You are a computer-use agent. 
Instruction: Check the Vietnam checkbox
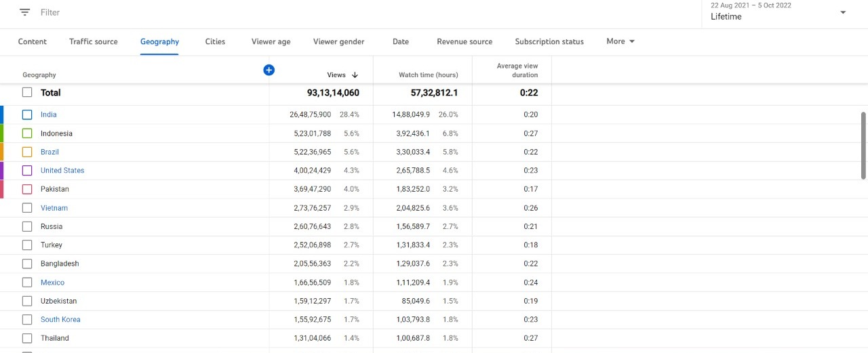click(27, 208)
